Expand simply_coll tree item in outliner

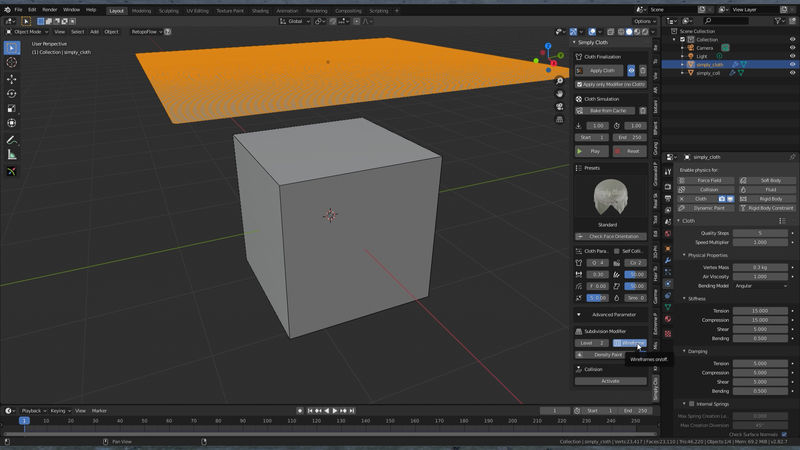682,73
